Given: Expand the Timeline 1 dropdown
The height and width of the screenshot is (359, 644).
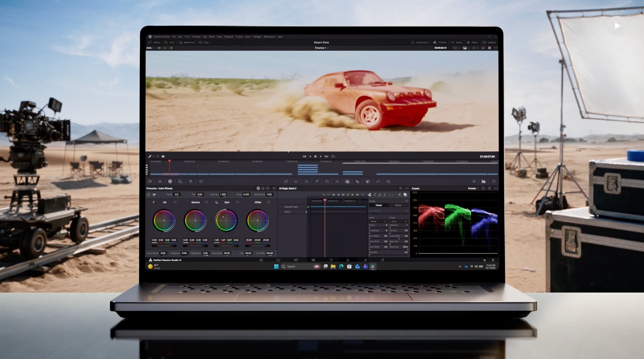Looking at the screenshot, I should tap(322, 48).
